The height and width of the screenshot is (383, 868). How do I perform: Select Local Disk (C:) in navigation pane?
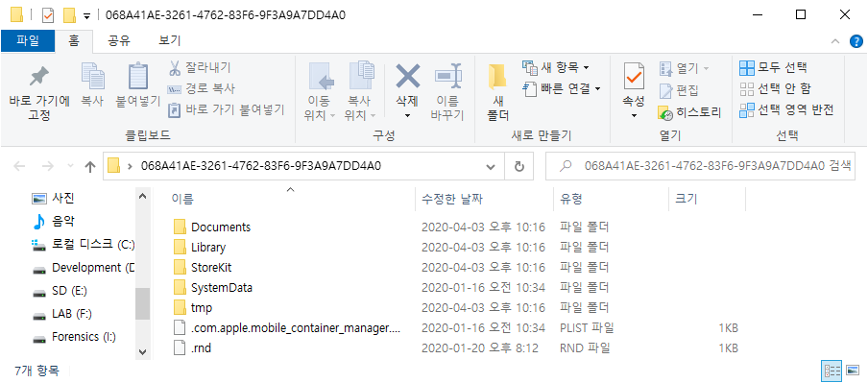pyautogui.click(x=83, y=244)
